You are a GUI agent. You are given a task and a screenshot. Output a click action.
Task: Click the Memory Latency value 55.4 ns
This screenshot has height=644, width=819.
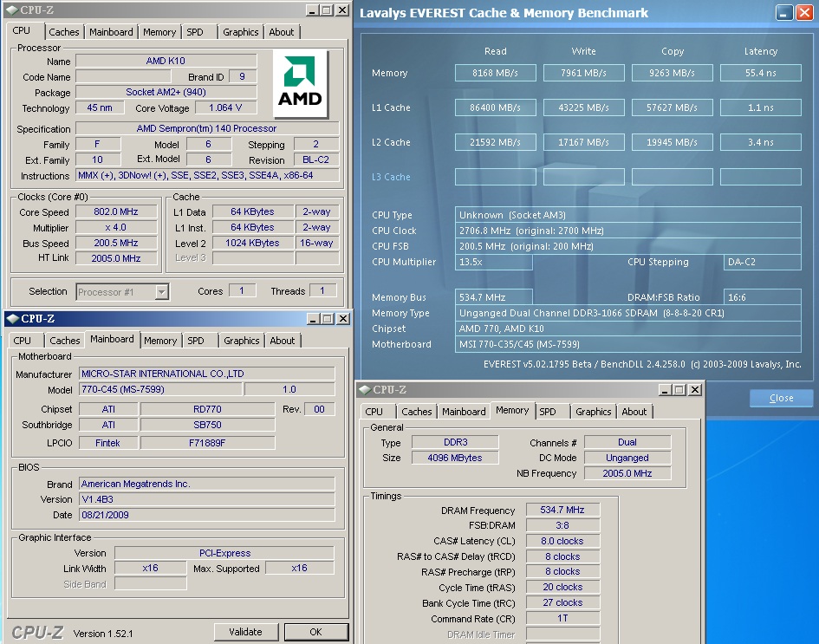pos(761,73)
